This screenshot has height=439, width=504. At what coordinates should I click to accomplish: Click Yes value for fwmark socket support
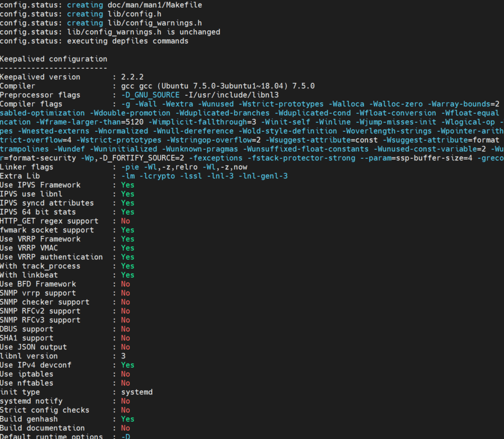pos(128,230)
